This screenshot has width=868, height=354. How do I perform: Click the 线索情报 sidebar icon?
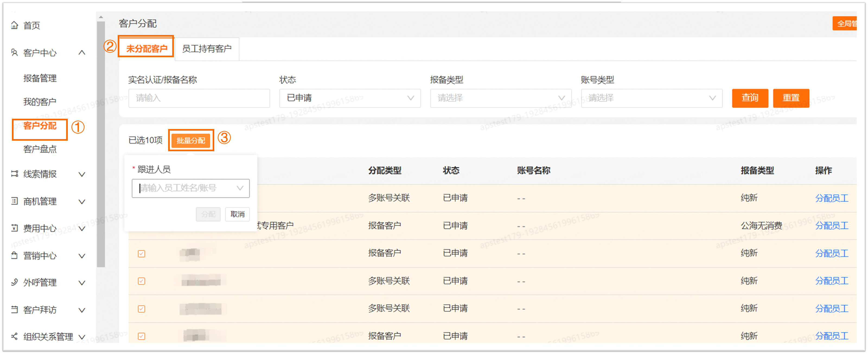coord(14,174)
